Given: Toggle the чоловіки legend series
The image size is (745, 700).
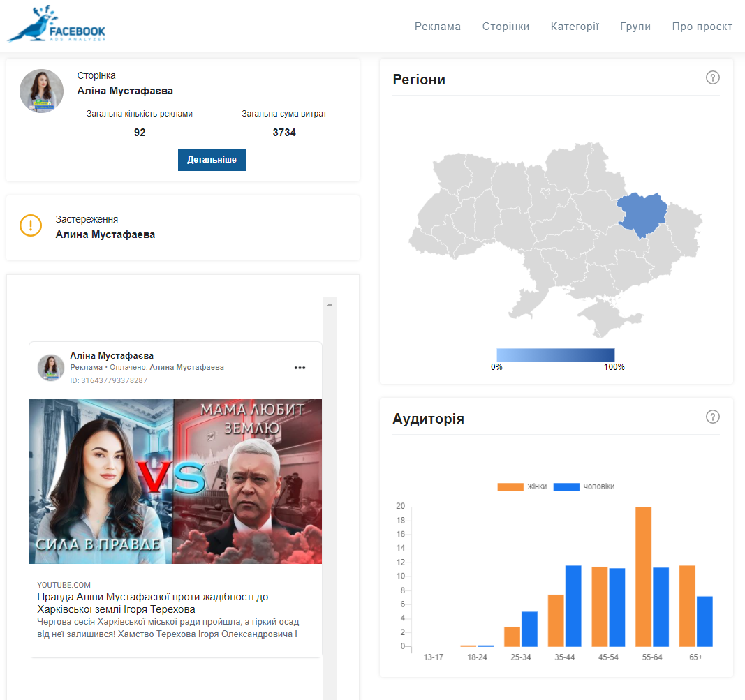Looking at the screenshot, I should pos(584,486).
